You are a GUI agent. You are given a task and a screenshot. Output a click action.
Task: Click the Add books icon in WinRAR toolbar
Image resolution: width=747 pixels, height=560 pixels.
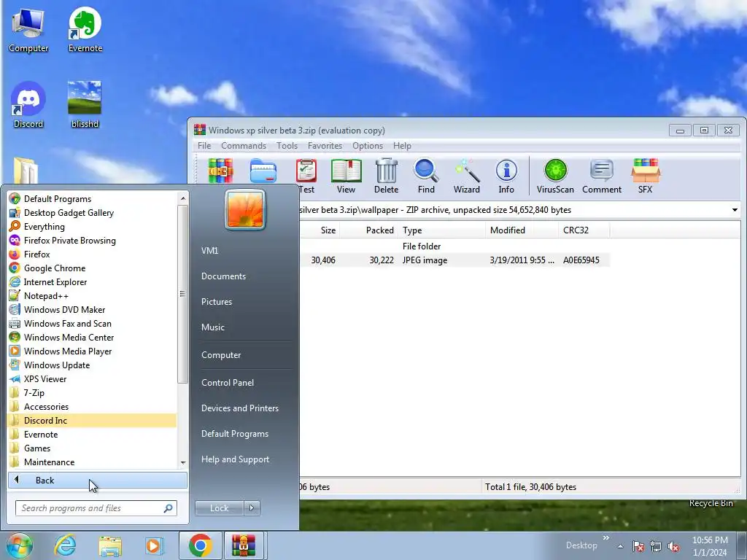pos(220,171)
